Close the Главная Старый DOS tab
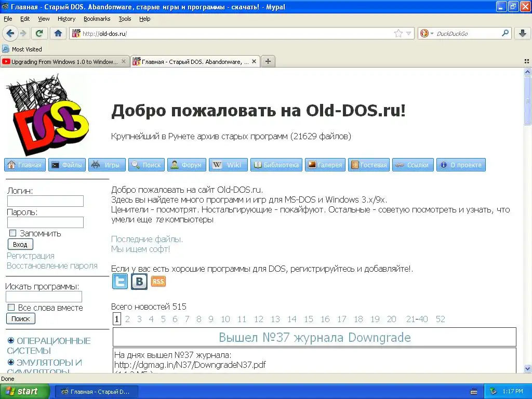Viewport: 532px width, 399px height. coord(254,61)
